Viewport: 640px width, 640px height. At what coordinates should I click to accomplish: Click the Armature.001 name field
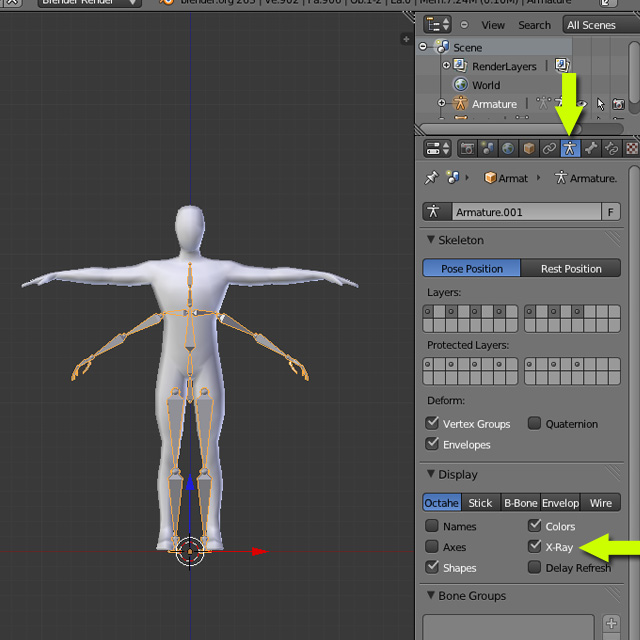point(527,212)
